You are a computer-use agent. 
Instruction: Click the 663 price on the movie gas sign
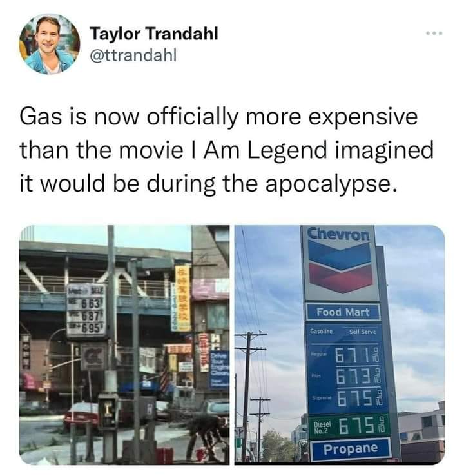click(89, 302)
